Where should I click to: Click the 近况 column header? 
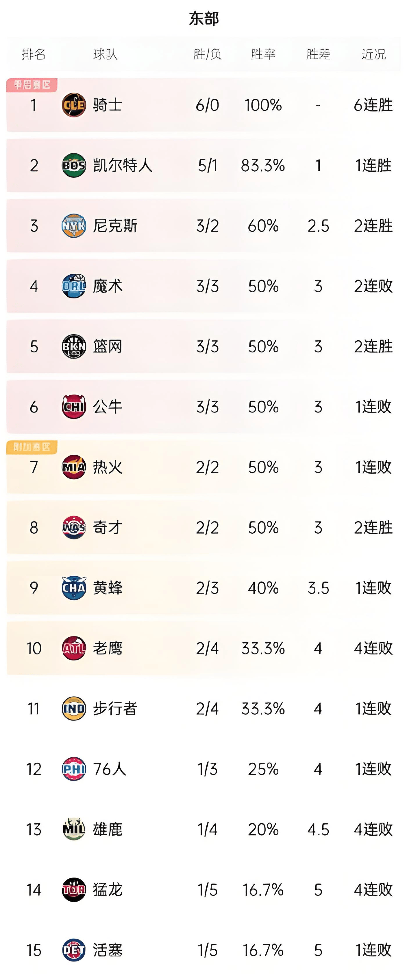click(x=373, y=54)
